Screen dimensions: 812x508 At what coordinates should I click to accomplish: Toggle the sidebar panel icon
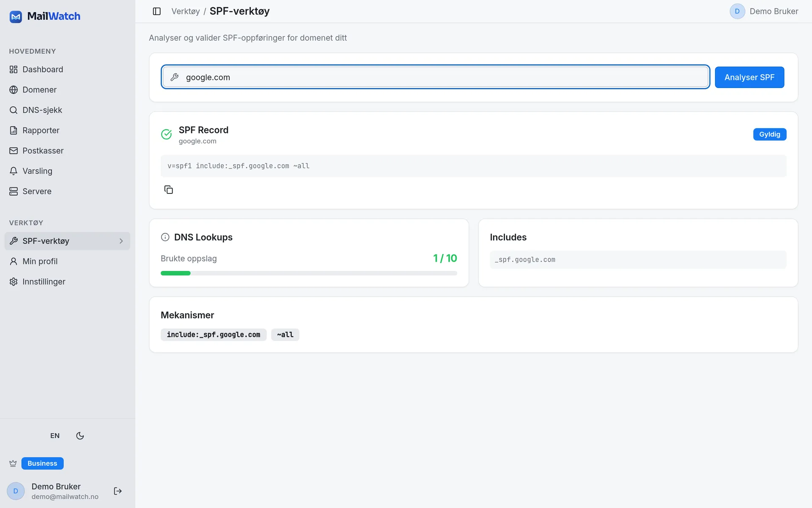pyautogui.click(x=156, y=11)
